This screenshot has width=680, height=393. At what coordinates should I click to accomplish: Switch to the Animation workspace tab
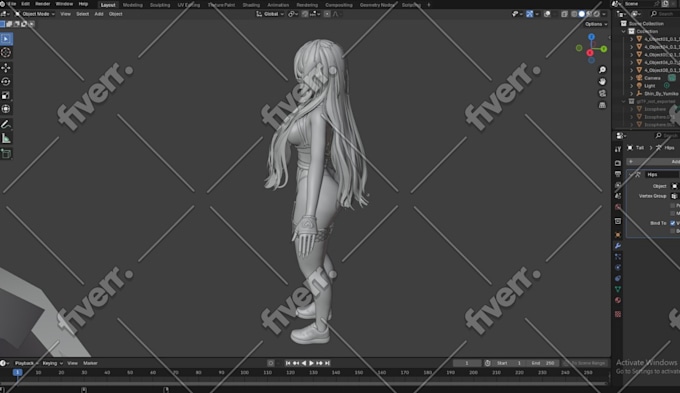(278, 5)
